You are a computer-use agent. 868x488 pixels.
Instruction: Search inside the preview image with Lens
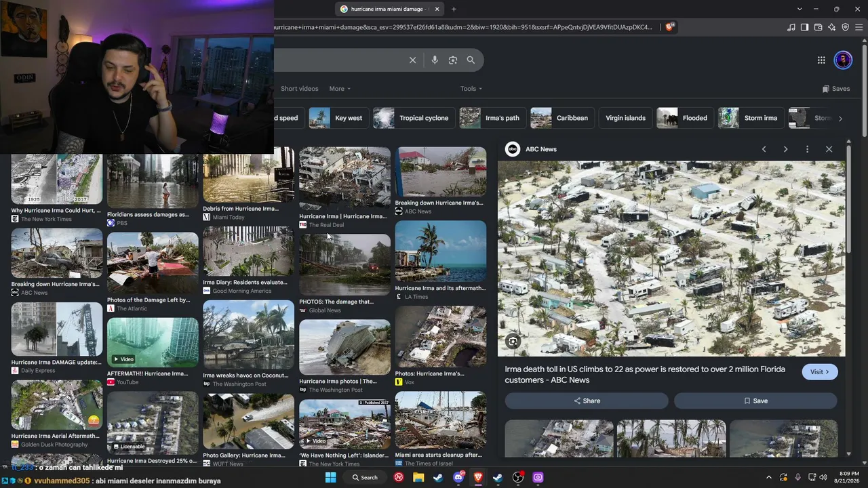513,342
